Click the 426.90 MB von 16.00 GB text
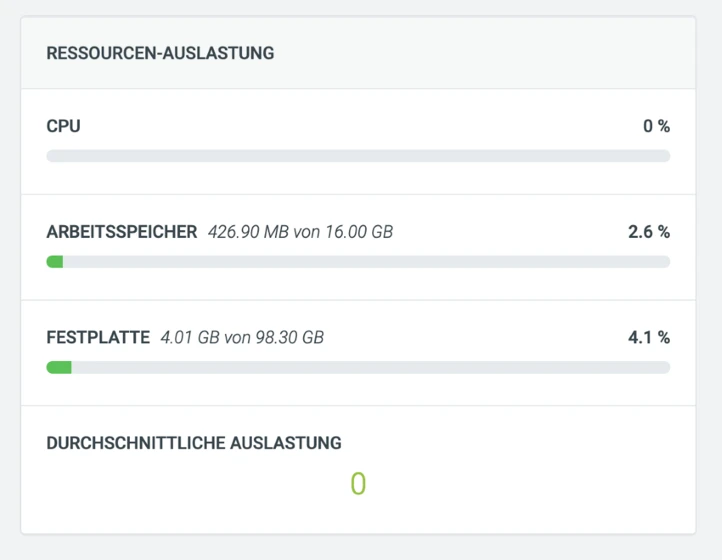This screenshot has height=560, width=722. (300, 232)
